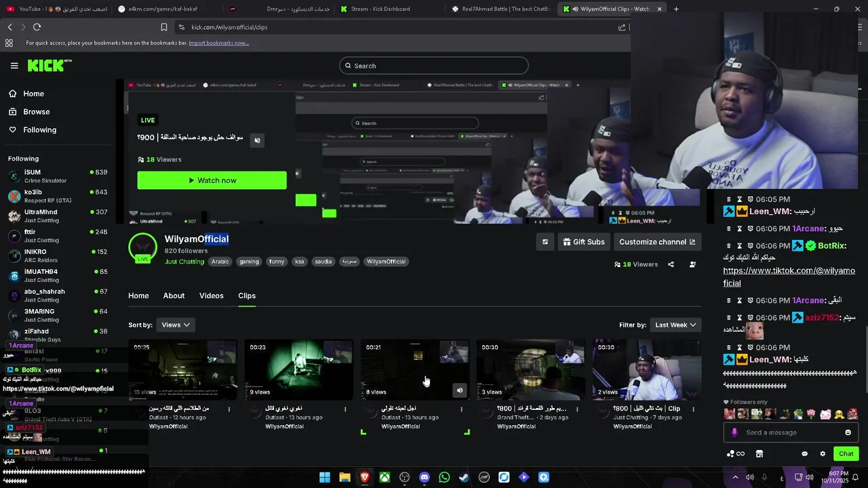This screenshot has width=868, height=488.
Task: Click the funny tag
Action: [x=277, y=262]
